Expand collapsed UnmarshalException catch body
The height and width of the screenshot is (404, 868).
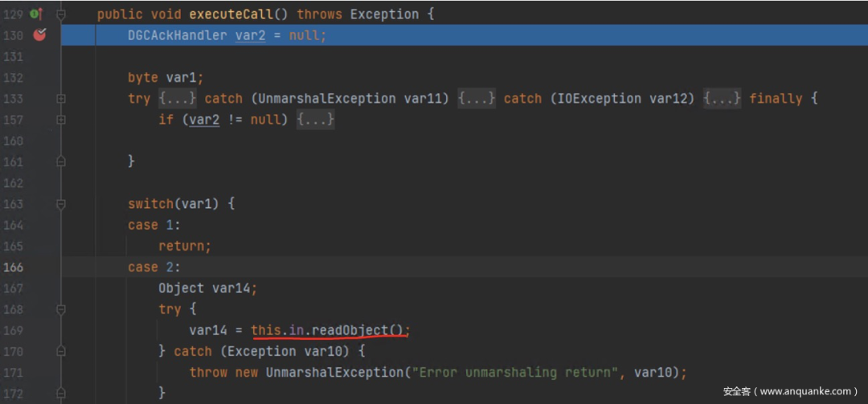pos(476,99)
